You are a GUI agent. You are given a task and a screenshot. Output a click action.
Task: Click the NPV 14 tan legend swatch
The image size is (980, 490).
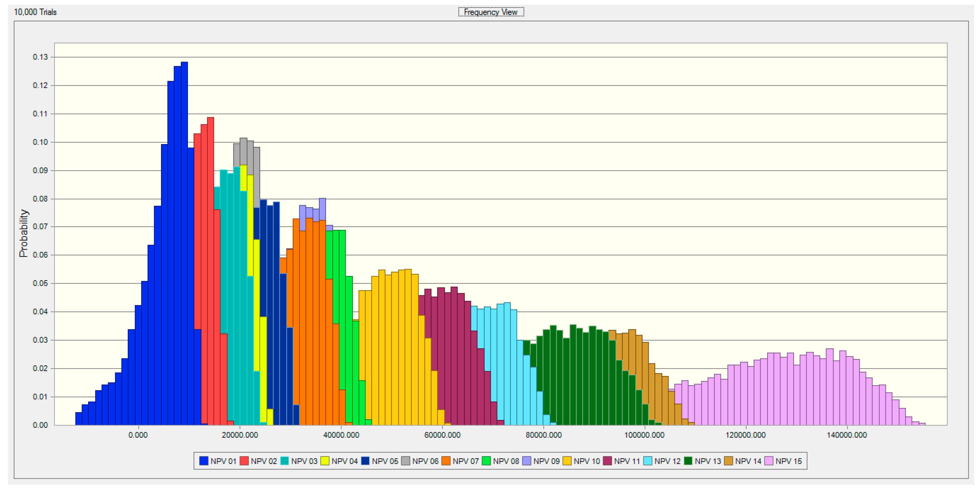(728, 461)
